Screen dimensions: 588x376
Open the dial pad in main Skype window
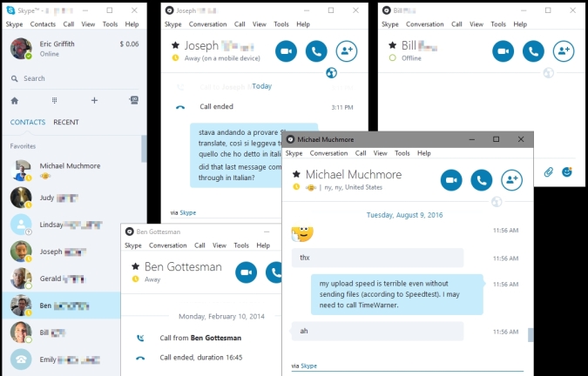[x=54, y=100]
